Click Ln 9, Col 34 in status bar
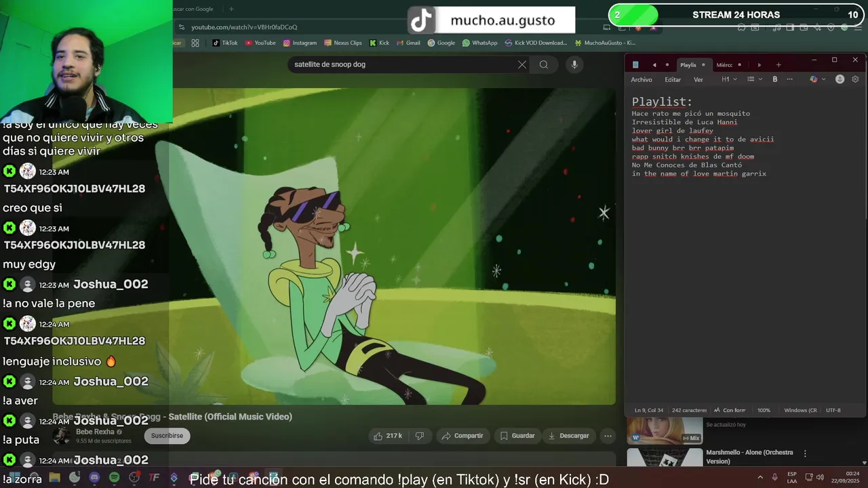Image resolution: width=868 pixels, height=488 pixels. click(x=649, y=410)
